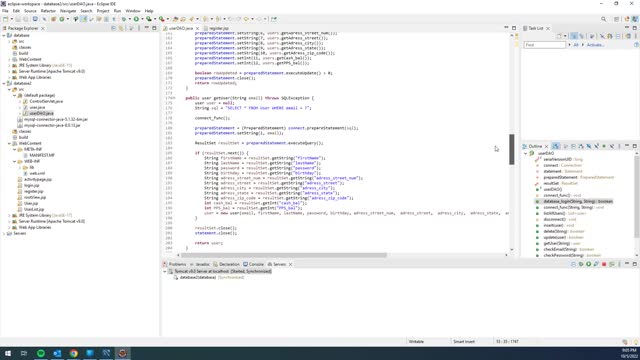This screenshot has height=360, width=640.
Task: Click the Find field in Task List
Action: (544, 45)
